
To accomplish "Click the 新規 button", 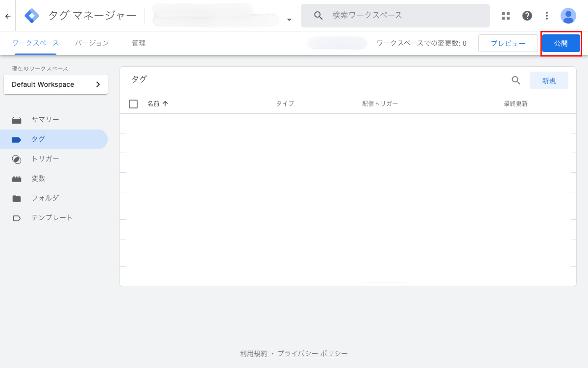I will pos(549,80).
